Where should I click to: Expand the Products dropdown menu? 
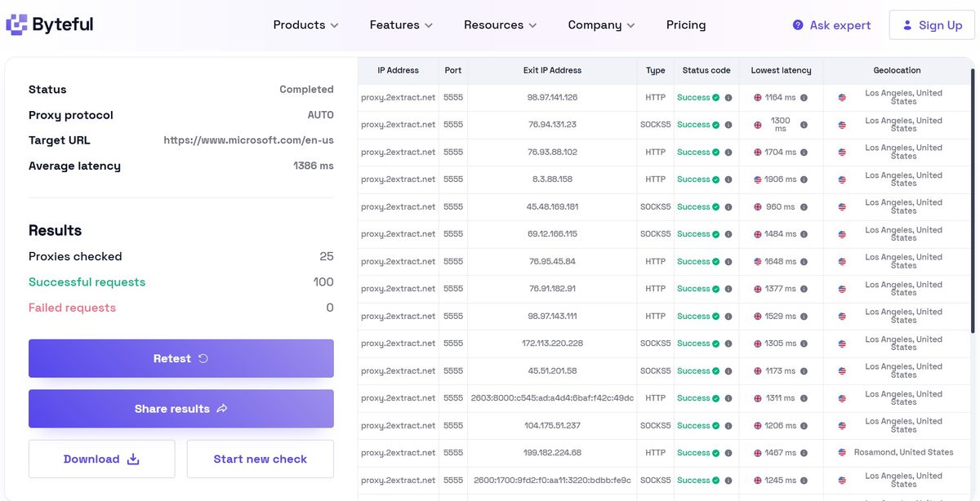(x=305, y=25)
